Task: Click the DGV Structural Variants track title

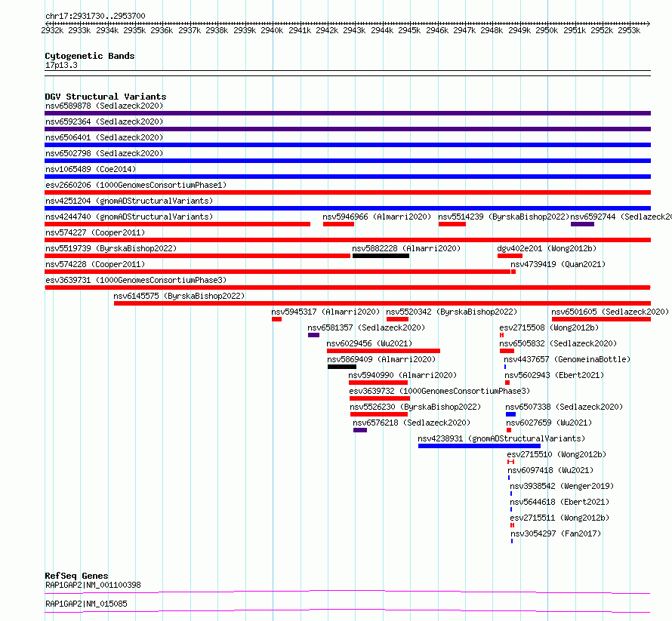Action: [x=106, y=97]
